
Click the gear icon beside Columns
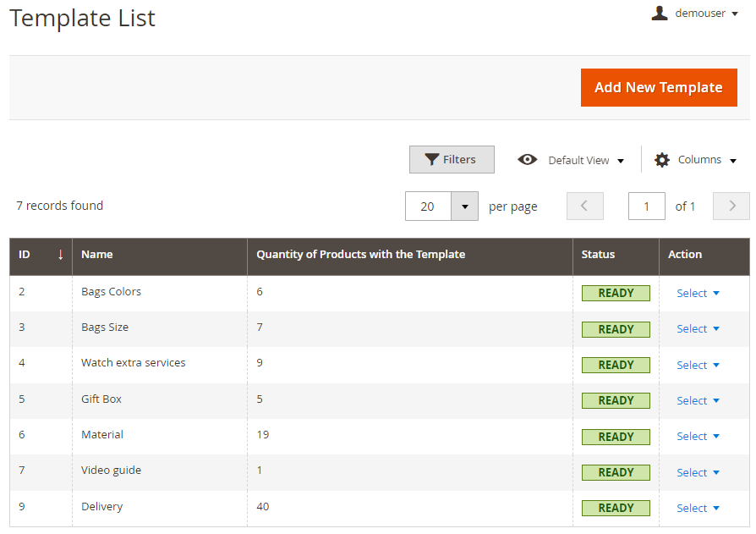pos(662,160)
